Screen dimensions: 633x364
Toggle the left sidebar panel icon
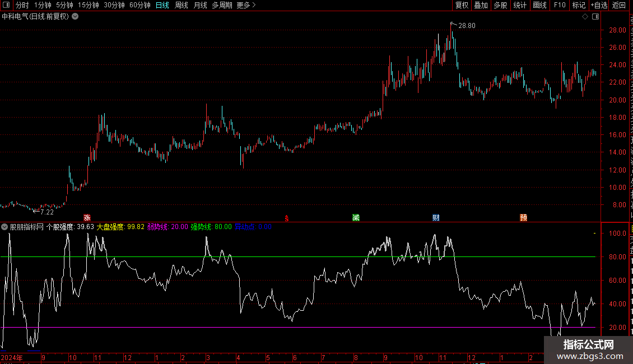[6, 5]
